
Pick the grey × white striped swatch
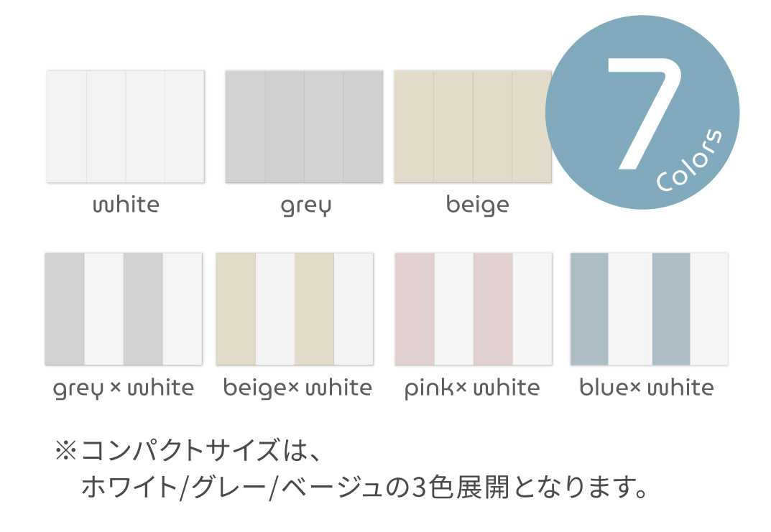click(x=123, y=309)
